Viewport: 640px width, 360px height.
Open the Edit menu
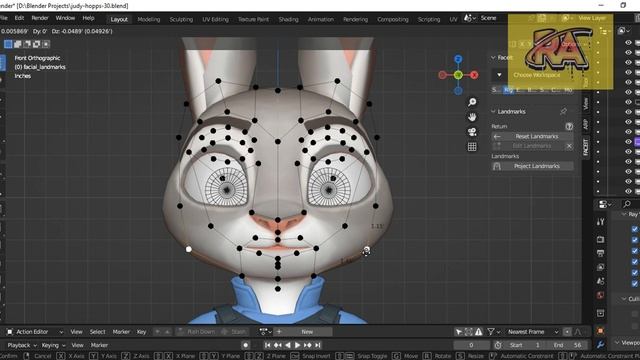[19, 18]
